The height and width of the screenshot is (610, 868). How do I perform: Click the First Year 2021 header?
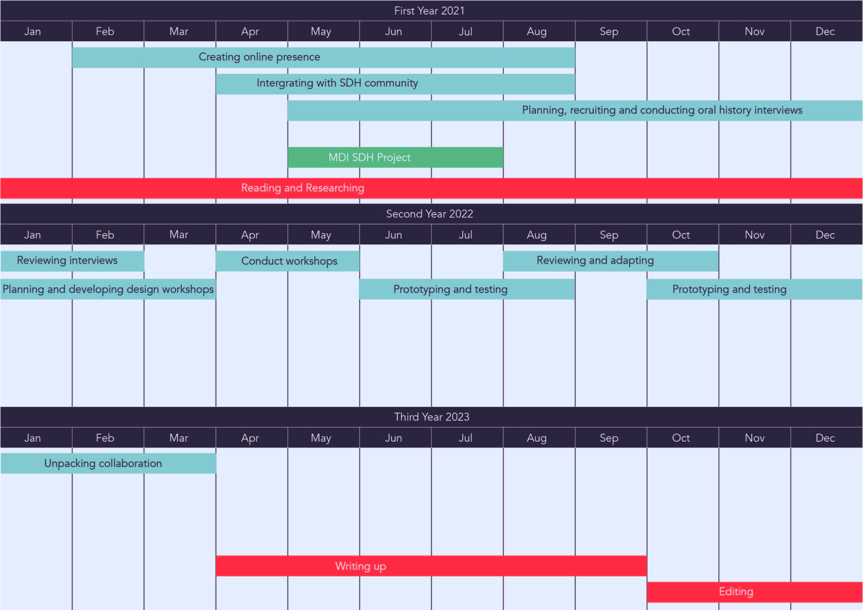click(x=429, y=10)
